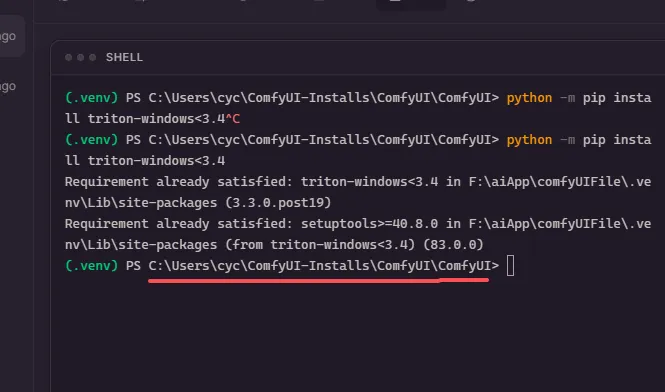Click the terminal cursor block at the prompt
Viewport: 665px width, 392px height.
[511, 266]
